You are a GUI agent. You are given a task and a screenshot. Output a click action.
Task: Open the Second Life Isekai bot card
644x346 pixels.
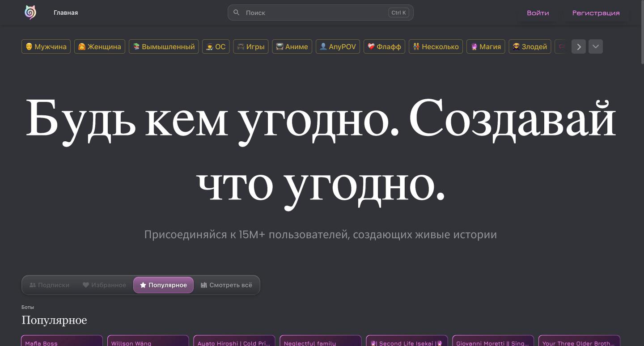coord(407,341)
